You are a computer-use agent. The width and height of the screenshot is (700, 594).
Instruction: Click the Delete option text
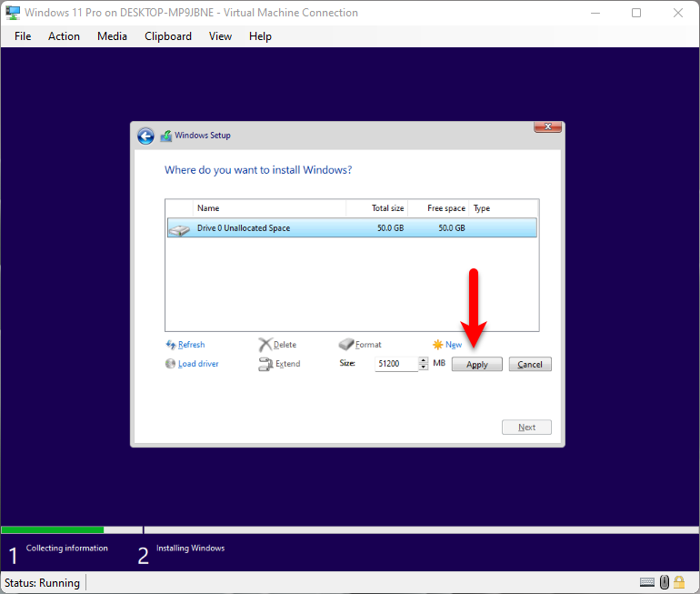(285, 345)
